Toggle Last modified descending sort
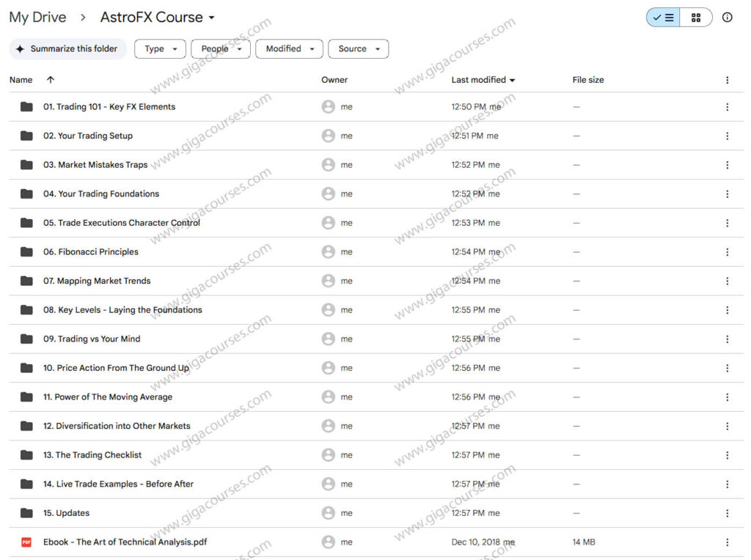Screen dimensions: 751x560 click(x=513, y=79)
